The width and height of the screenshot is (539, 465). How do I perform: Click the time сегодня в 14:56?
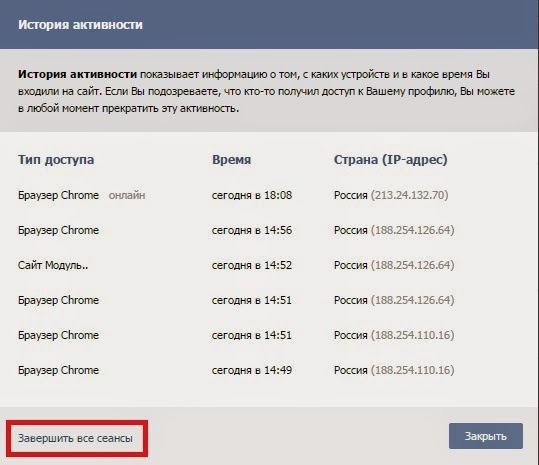pos(252,230)
